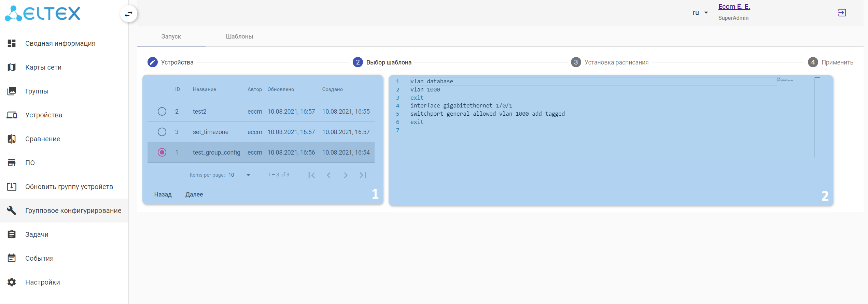Click the Группы images icon
Image resolution: width=868 pixels, height=304 pixels.
(x=12, y=91)
